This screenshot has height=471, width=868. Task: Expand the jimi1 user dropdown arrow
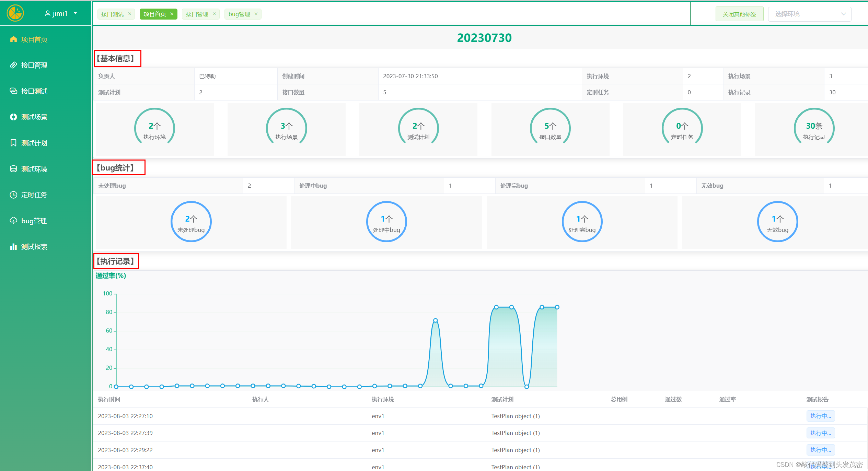click(x=76, y=13)
